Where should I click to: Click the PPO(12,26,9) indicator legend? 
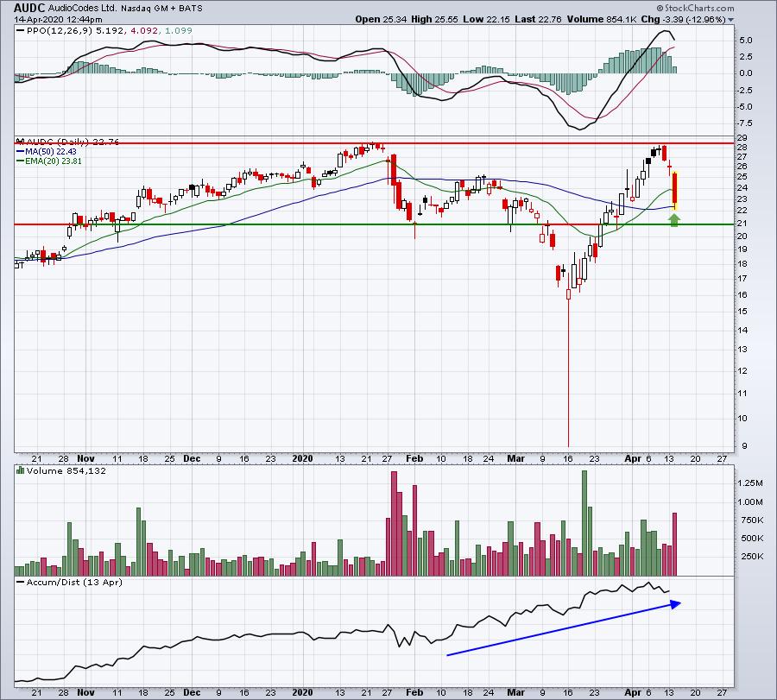[x=60, y=31]
